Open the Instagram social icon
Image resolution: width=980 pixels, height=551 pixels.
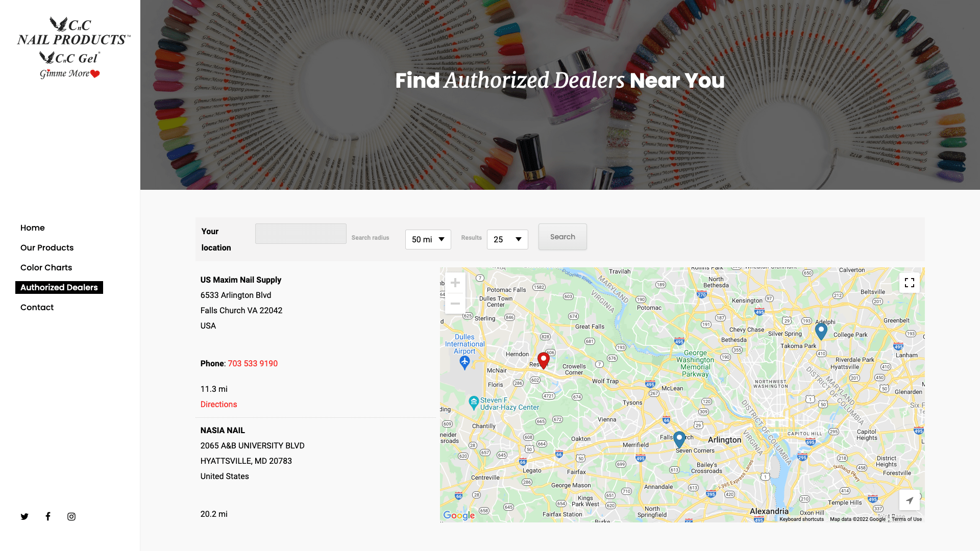pyautogui.click(x=71, y=516)
